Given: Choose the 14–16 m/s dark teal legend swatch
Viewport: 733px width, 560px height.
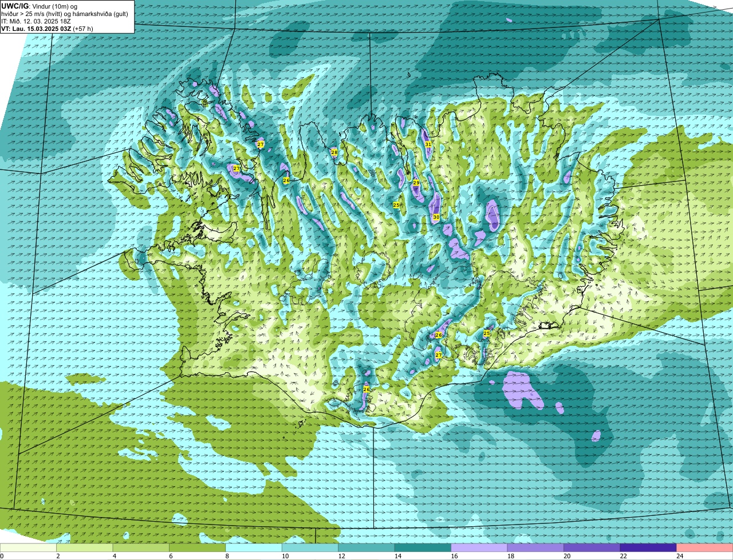Looking at the screenshot, I should [424, 547].
